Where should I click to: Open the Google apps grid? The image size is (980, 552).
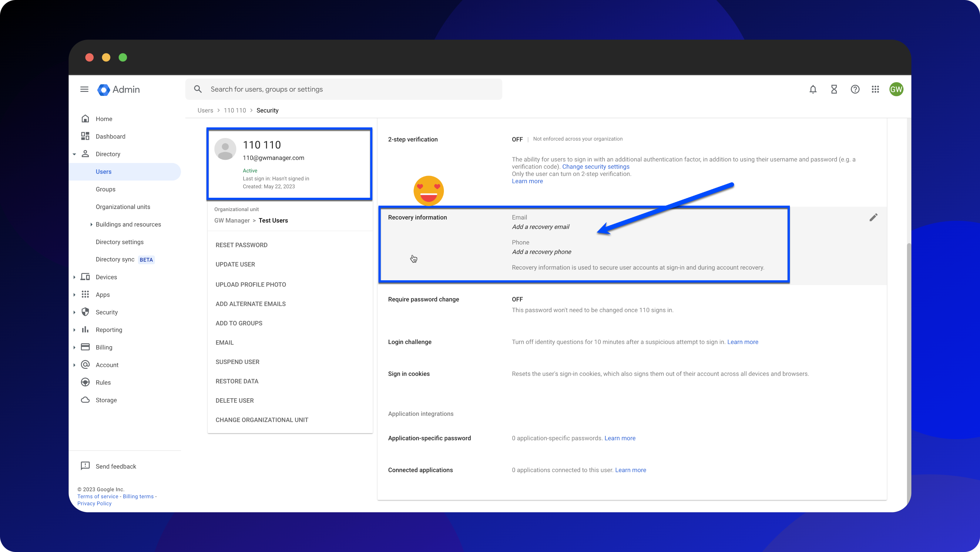875,89
